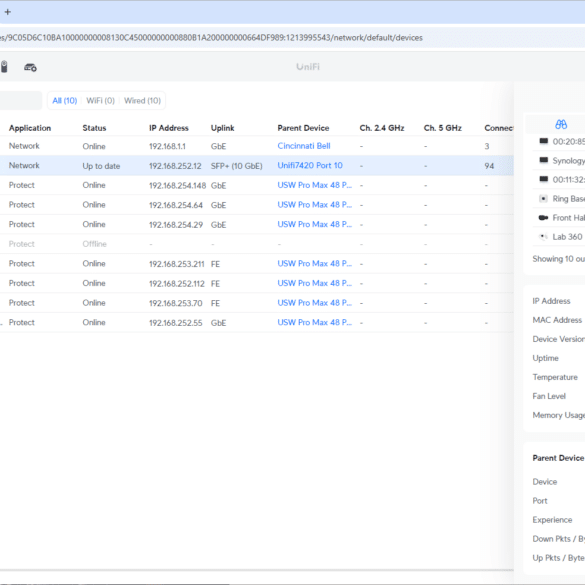
Task: Click the 'Up to date' status cell
Action: pos(101,166)
